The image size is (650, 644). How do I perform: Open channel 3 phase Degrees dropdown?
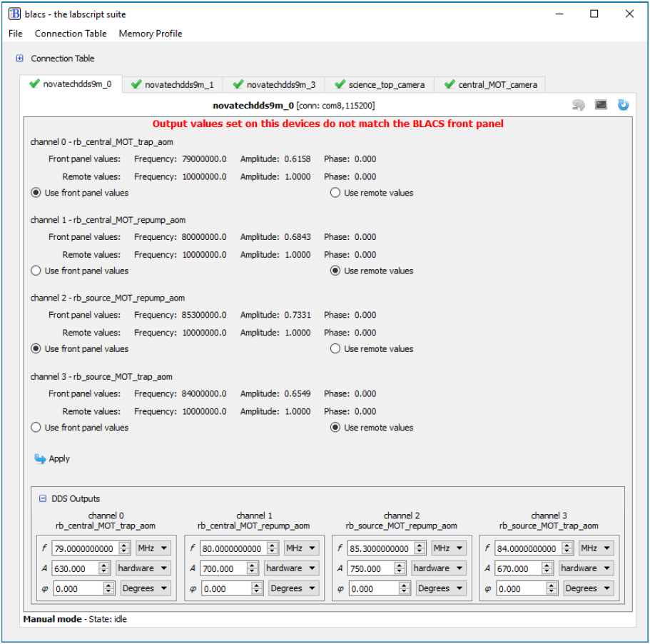tap(589, 588)
